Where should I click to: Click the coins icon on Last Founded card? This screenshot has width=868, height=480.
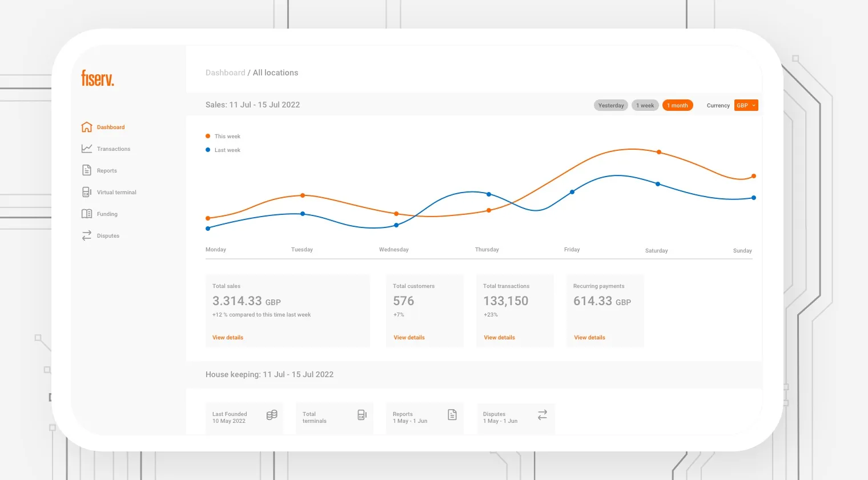pyautogui.click(x=272, y=414)
